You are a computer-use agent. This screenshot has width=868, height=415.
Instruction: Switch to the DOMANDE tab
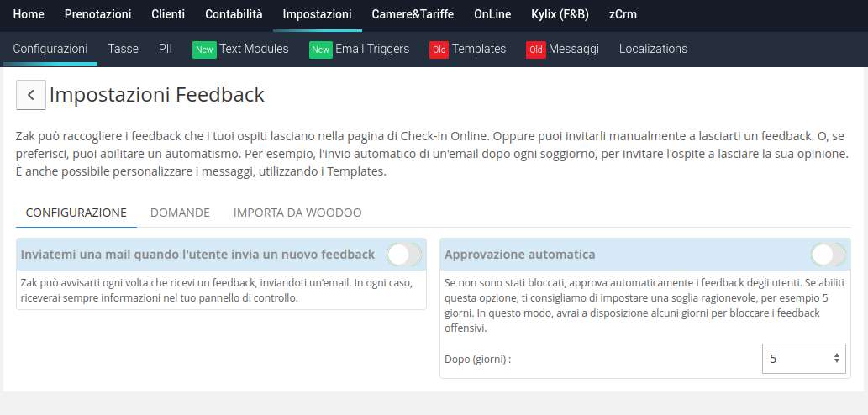[180, 213]
